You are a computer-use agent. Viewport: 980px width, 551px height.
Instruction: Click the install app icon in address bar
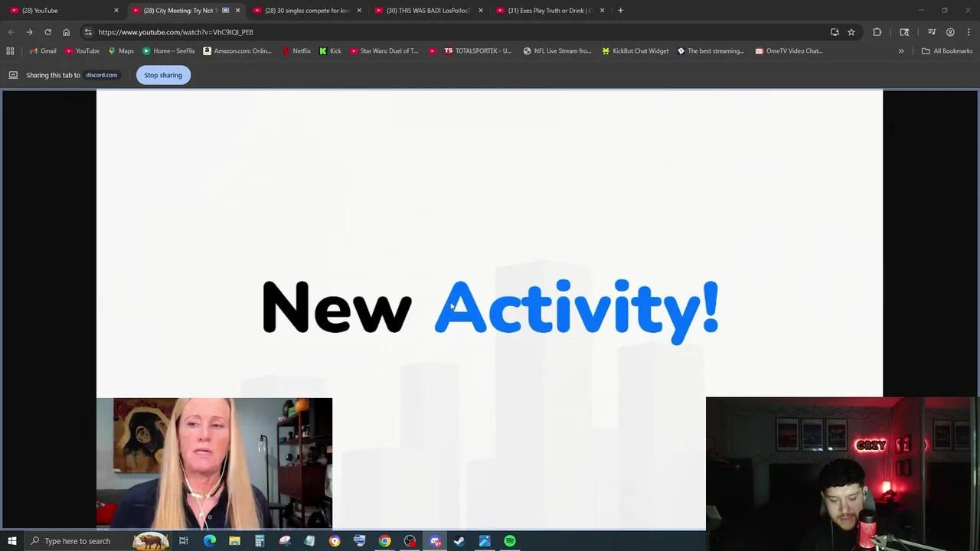(835, 32)
